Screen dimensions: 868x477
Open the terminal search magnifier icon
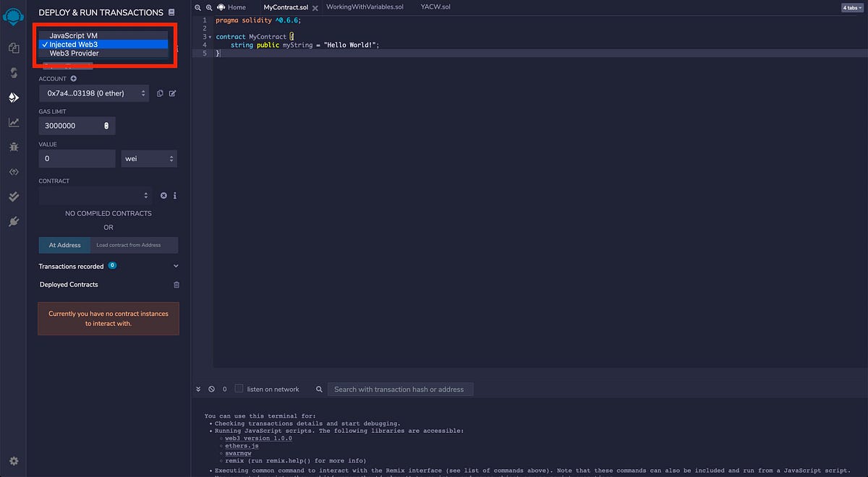(319, 389)
